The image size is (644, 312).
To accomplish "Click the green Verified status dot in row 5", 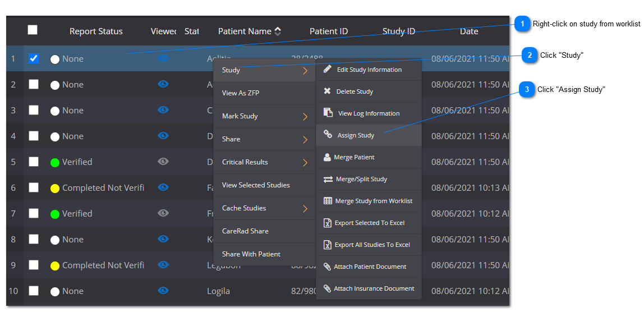I will (x=55, y=163).
